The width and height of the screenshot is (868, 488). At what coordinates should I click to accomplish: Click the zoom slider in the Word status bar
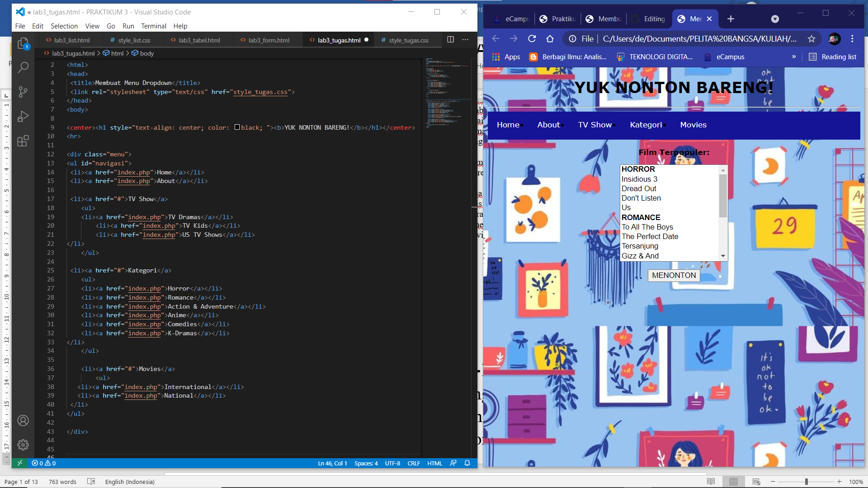click(x=806, y=481)
